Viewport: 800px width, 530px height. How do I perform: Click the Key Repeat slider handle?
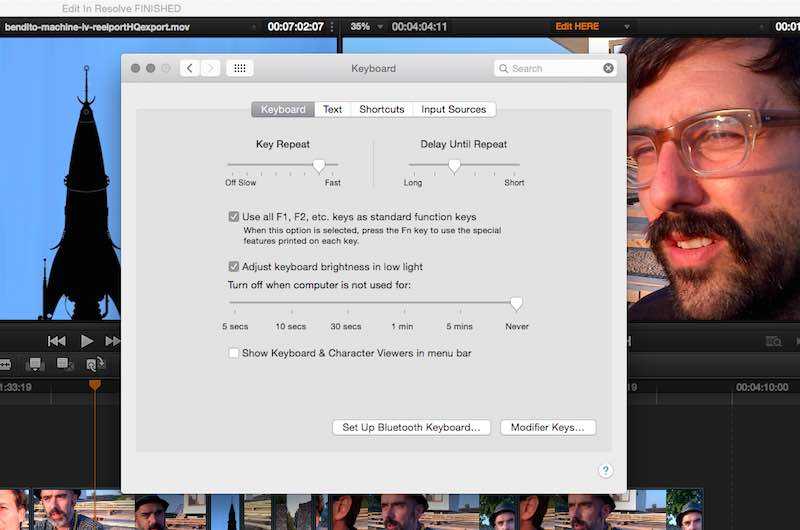[x=319, y=166]
